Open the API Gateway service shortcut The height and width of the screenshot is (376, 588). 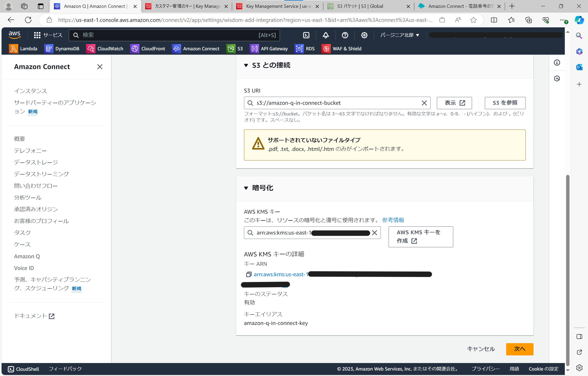(x=269, y=48)
